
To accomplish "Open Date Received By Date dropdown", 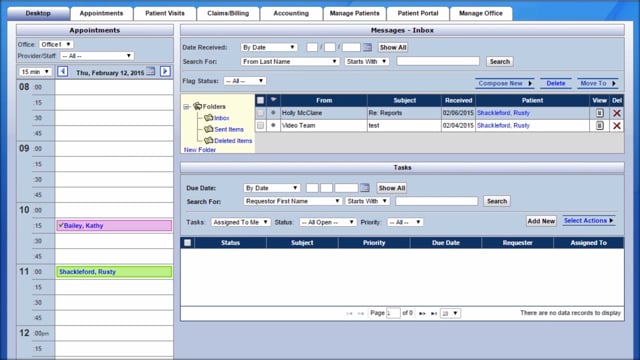I will pyautogui.click(x=268, y=47).
